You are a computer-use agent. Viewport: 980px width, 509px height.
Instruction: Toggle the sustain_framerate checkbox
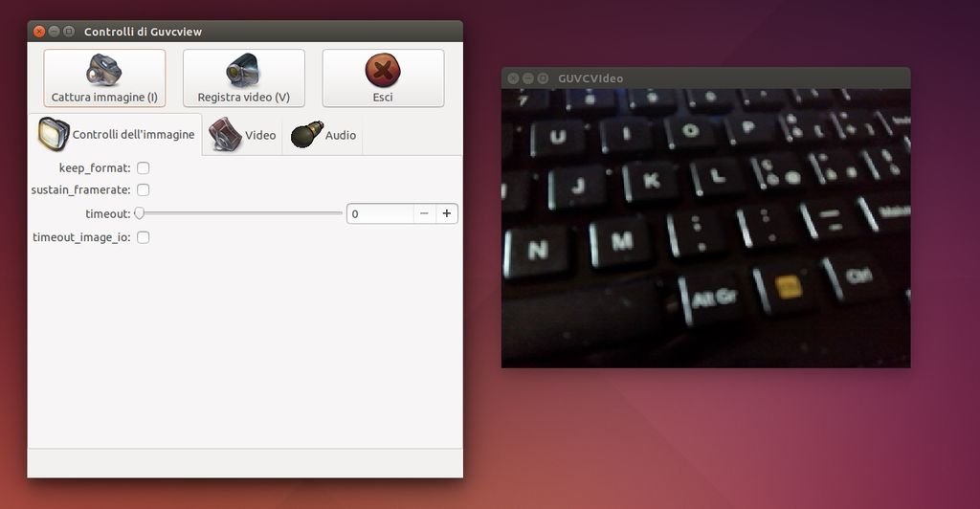(x=144, y=189)
